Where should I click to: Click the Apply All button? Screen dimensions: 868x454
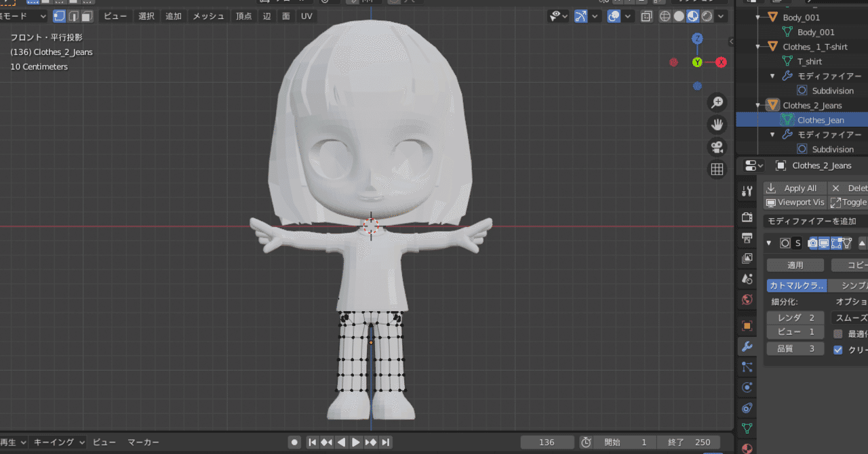pyautogui.click(x=795, y=188)
